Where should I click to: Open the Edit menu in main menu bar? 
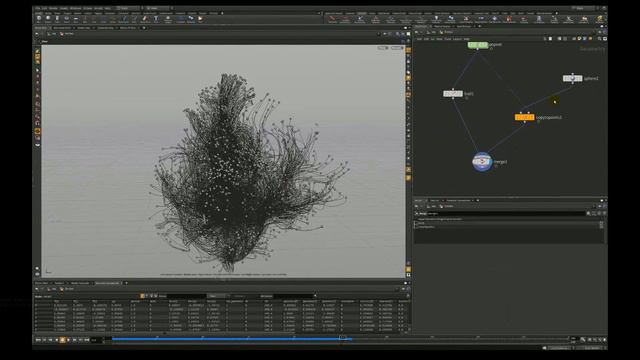pyautogui.click(x=44, y=9)
